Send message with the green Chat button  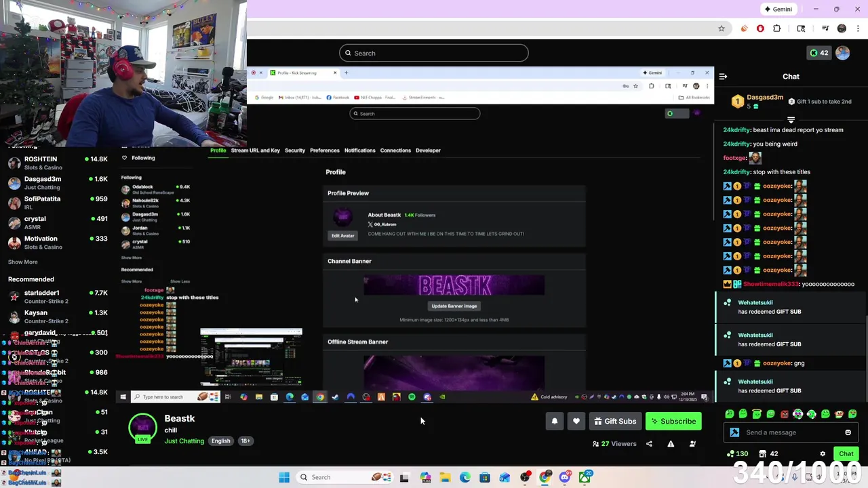pos(846,454)
